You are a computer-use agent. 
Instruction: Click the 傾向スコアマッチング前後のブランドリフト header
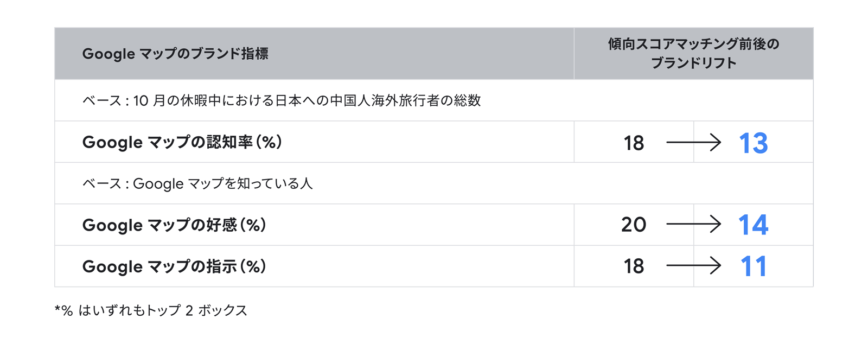click(x=693, y=53)
